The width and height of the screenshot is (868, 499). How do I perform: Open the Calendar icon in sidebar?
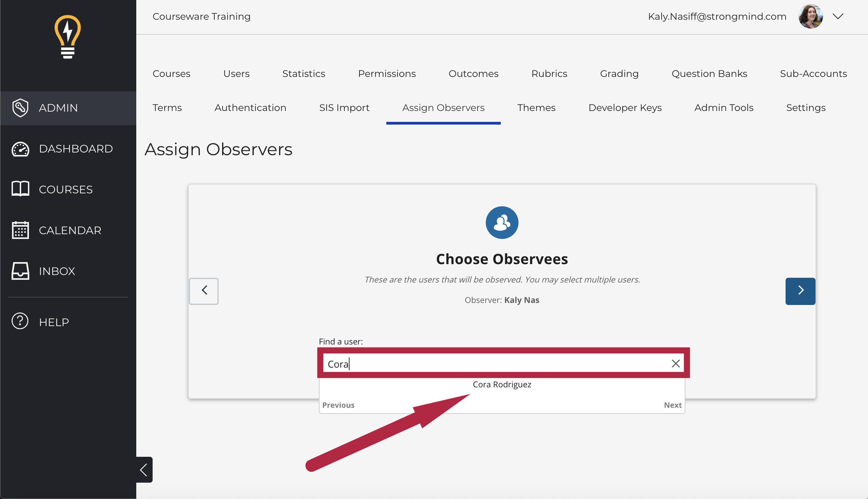click(x=20, y=230)
